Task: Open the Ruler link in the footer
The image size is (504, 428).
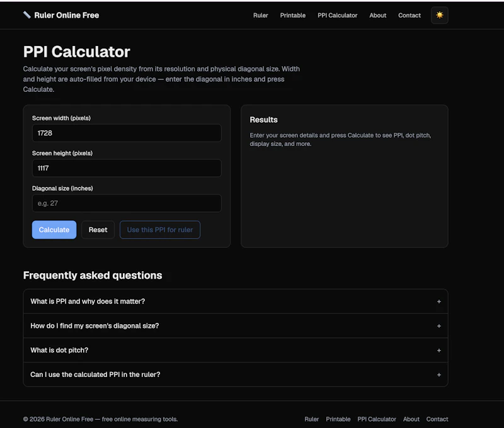Action: 311,419
